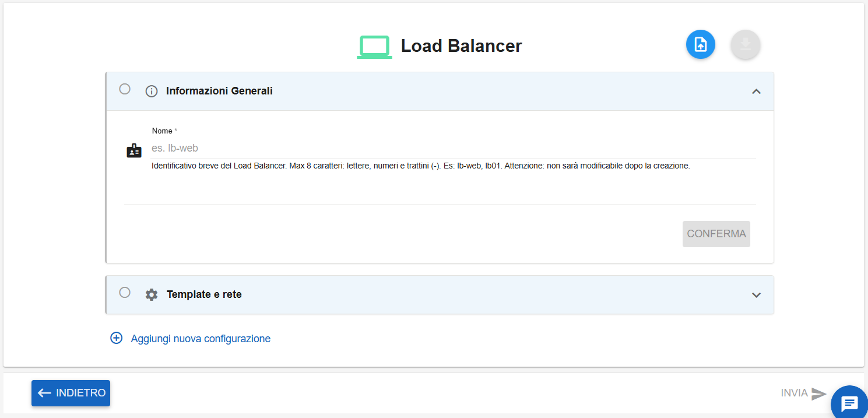
Task: Click the paper plane send icon
Action: (x=819, y=394)
